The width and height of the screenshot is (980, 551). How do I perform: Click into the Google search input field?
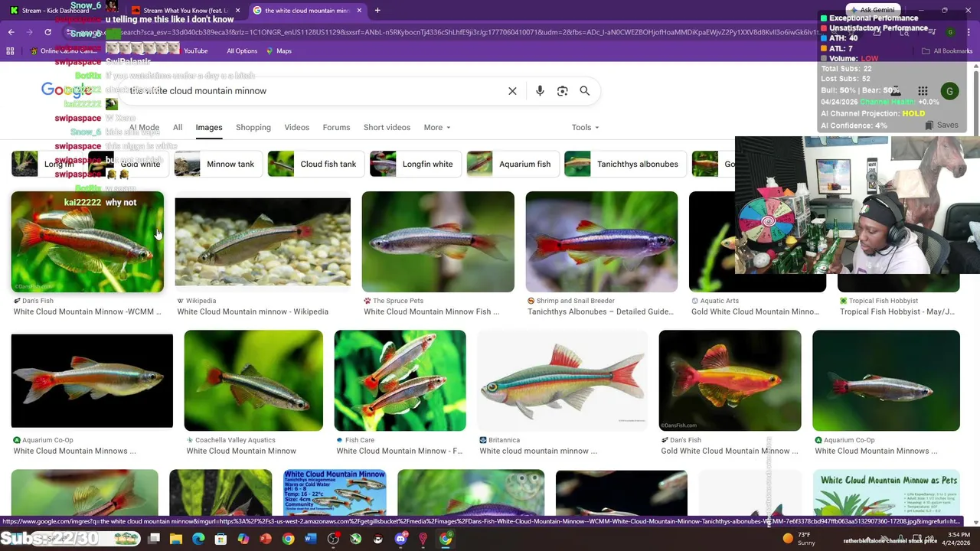314,91
